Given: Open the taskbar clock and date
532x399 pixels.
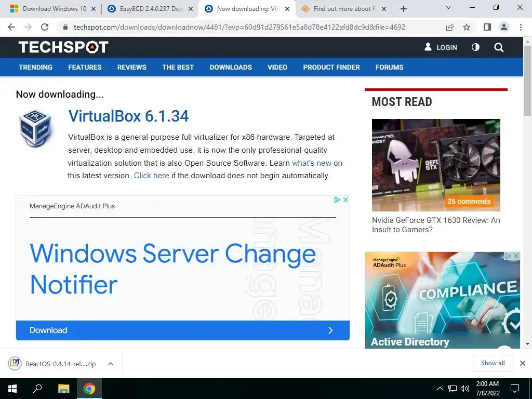Looking at the screenshot, I should (x=487, y=389).
